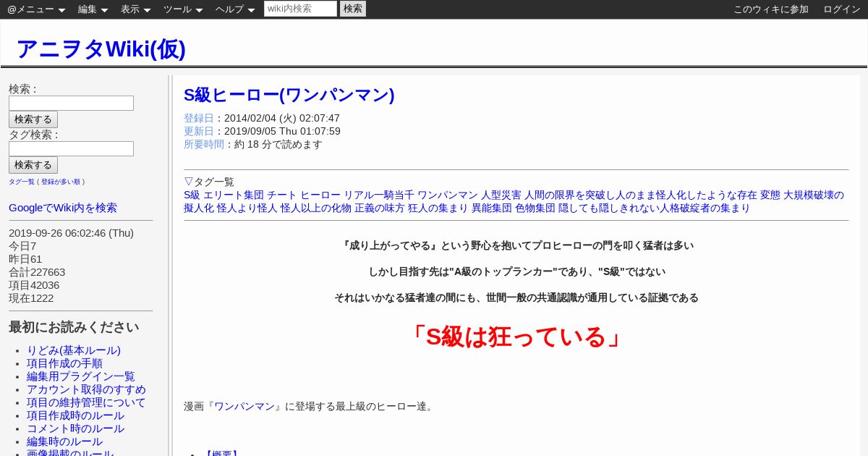Screen dimensions: 868x456
Task: Select the 色物集団 tag
Action: click(535, 208)
